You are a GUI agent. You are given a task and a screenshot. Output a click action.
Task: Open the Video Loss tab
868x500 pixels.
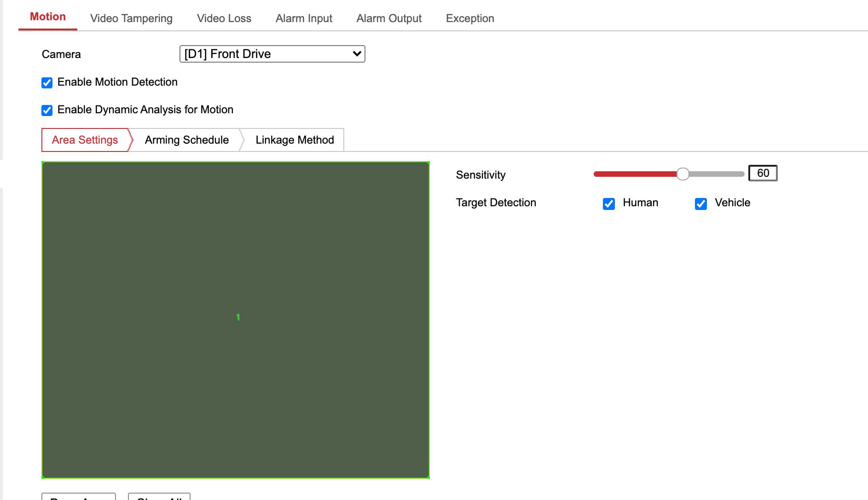click(x=224, y=18)
